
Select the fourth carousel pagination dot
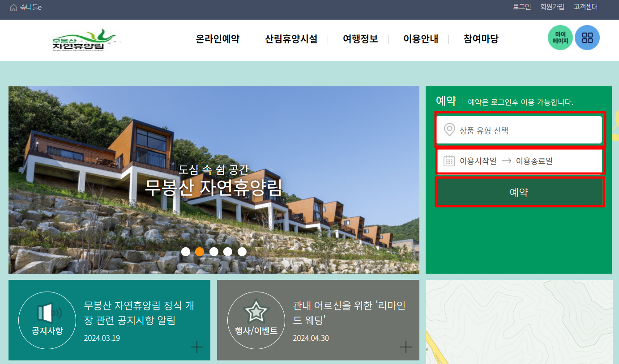point(228,252)
